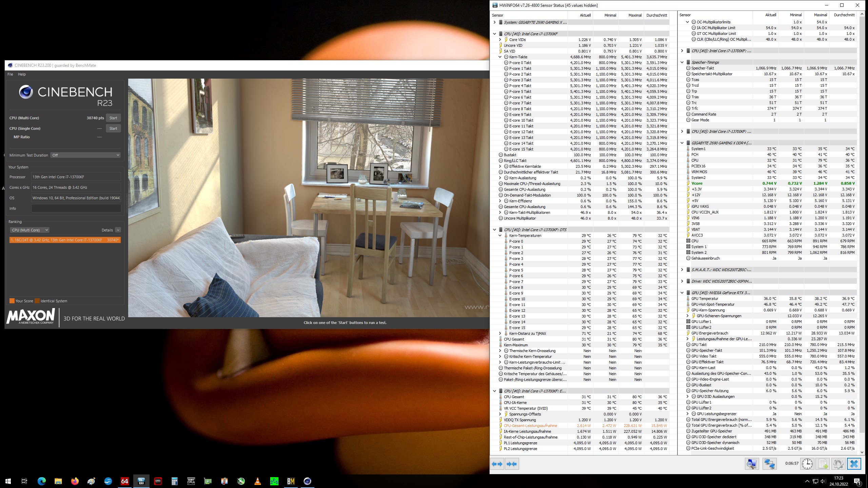The height and width of the screenshot is (488, 868).
Task: Click the Cinebench logo in the title bar
Action: click(x=10, y=65)
